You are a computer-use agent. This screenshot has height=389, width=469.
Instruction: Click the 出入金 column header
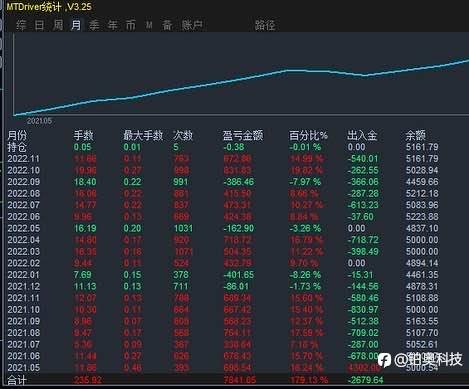(x=362, y=135)
